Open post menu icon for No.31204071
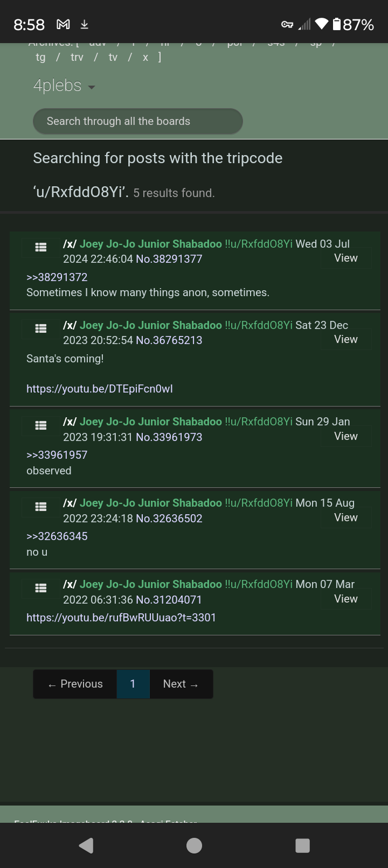The height and width of the screenshot is (868, 388). (x=41, y=588)
